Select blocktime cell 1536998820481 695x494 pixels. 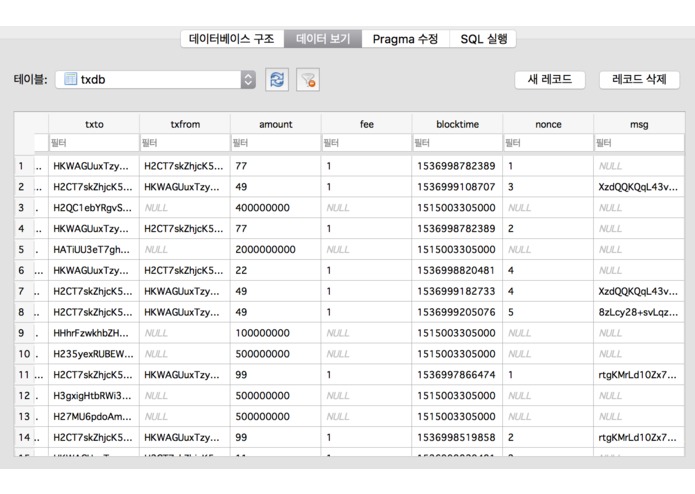click(x=457, y=270)
